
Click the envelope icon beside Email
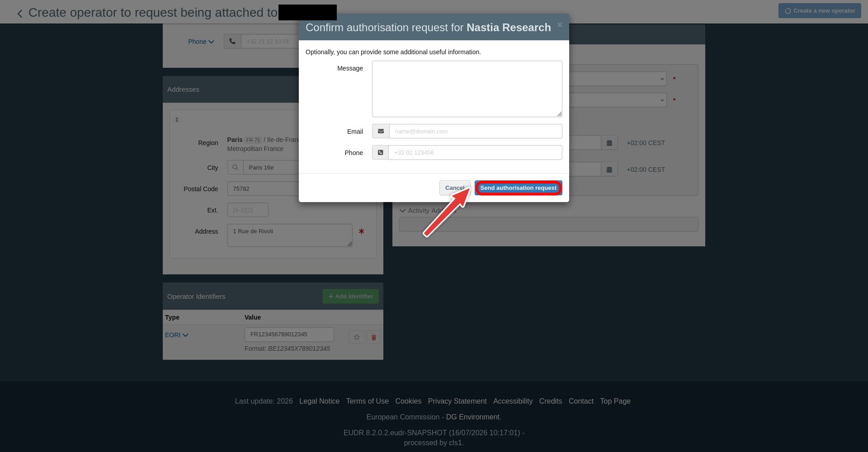(381, 131)
